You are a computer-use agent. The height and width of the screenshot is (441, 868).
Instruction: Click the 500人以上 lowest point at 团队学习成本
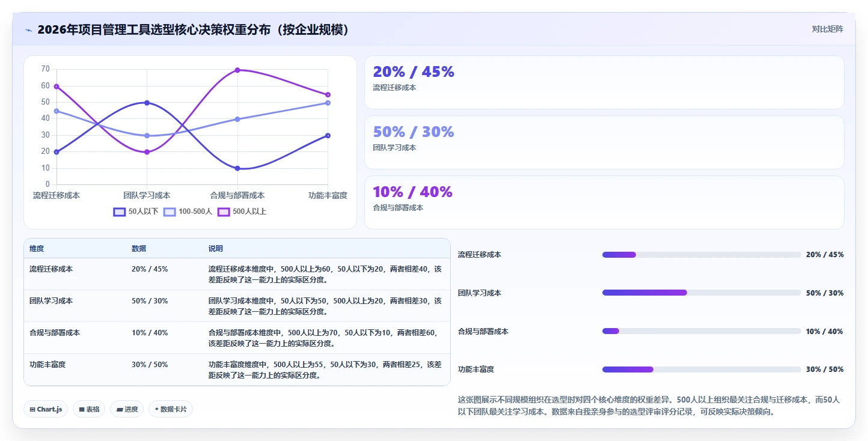pos(147,152)
